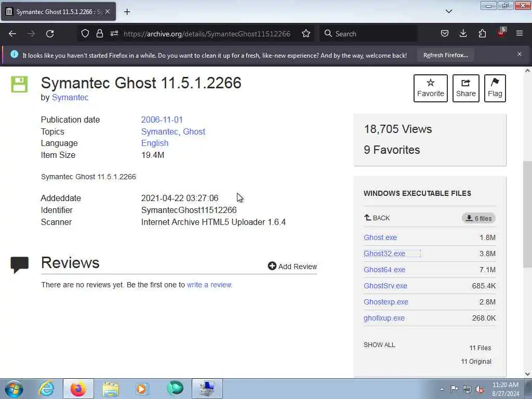532x399 pixels.
Task: Open the network tray icon
Action: click(467, 389)
